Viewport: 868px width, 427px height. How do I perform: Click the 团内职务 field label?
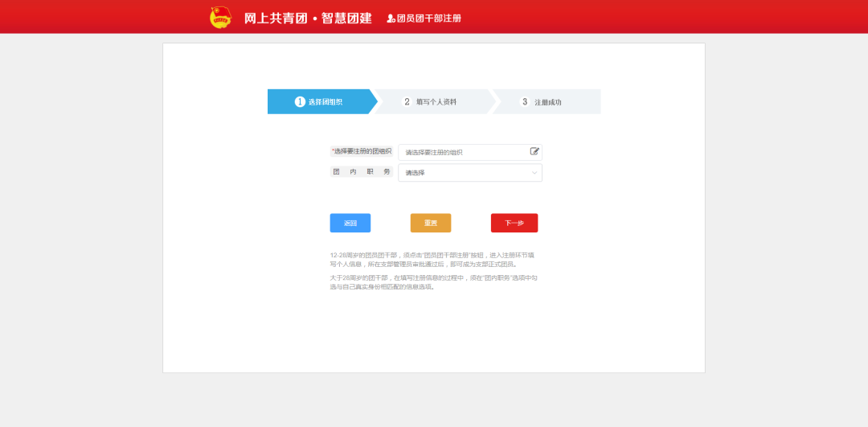[362, 172]
